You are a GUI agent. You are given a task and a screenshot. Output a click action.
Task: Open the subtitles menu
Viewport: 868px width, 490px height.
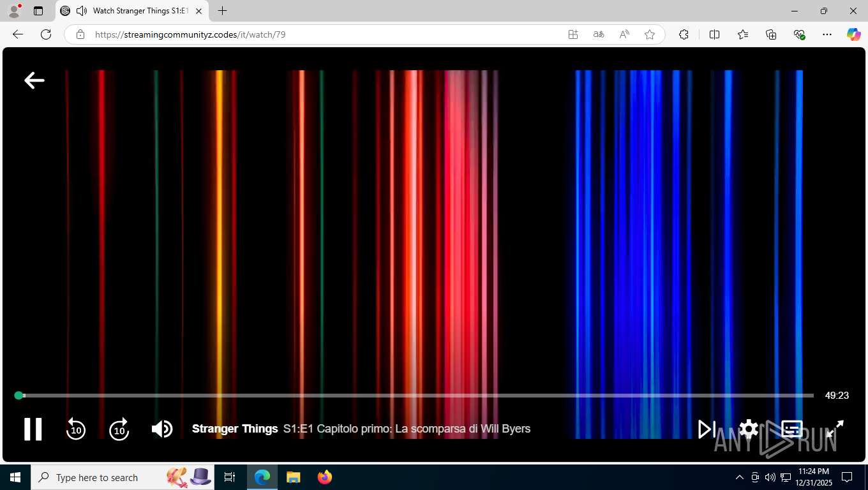[x=791, y=429]
